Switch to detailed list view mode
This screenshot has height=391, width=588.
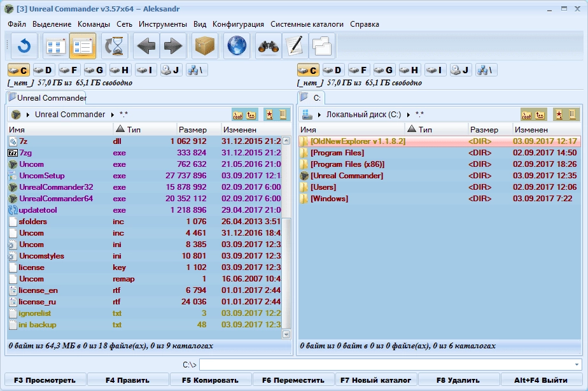(x=83, y=46)
